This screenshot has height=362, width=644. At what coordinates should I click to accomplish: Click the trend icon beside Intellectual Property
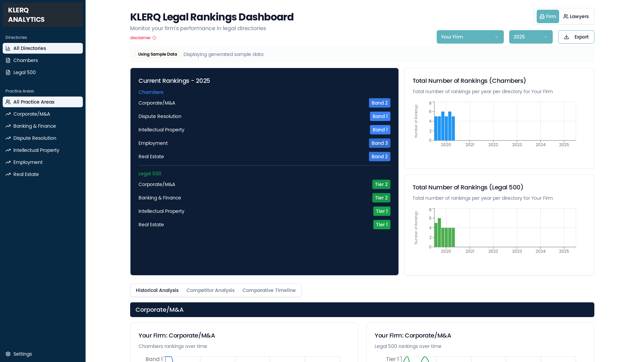coord(8,150)
